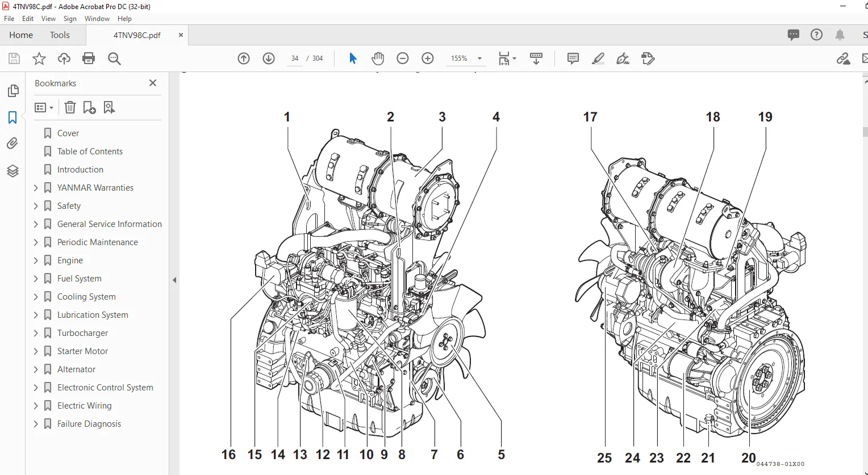Viewport: 868px width, 475px height.
Task: Add the document to starred files
Action: click(39, 58)
